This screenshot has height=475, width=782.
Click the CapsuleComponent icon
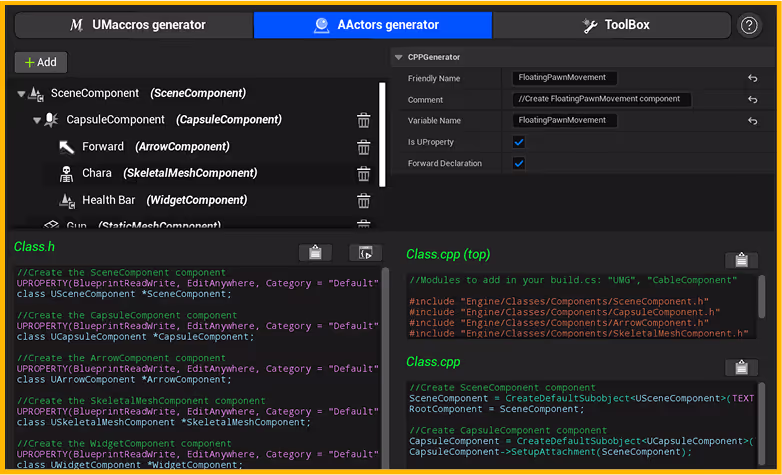tap(51, 120)
